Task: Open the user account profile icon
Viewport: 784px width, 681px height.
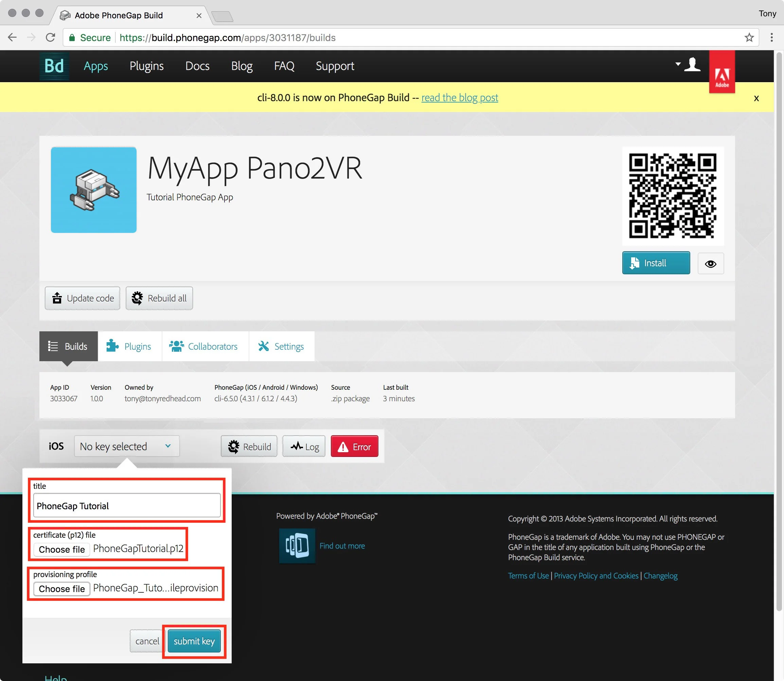Action: point(692,65)
